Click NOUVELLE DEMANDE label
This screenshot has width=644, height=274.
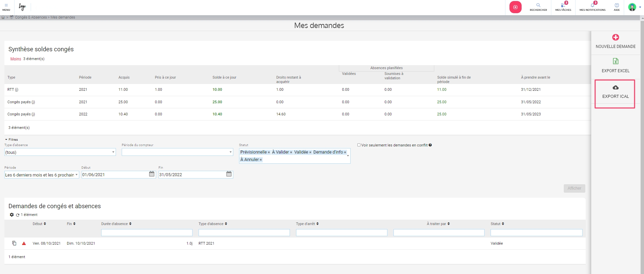click(x=616, y=47)
